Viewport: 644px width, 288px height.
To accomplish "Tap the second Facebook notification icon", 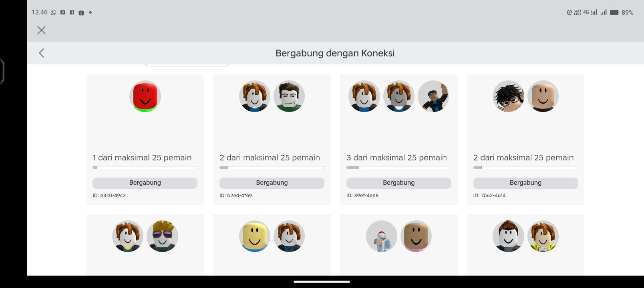I will (72, 12).
